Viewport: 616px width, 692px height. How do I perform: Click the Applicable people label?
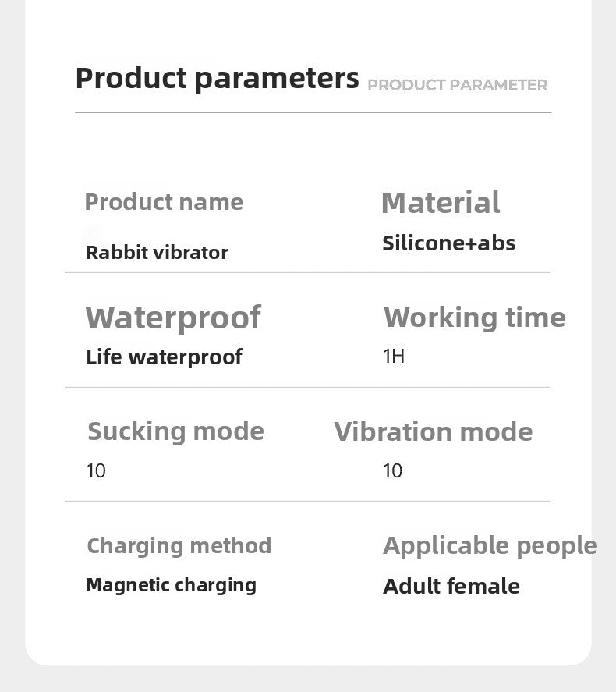click(x=490, y=546)
